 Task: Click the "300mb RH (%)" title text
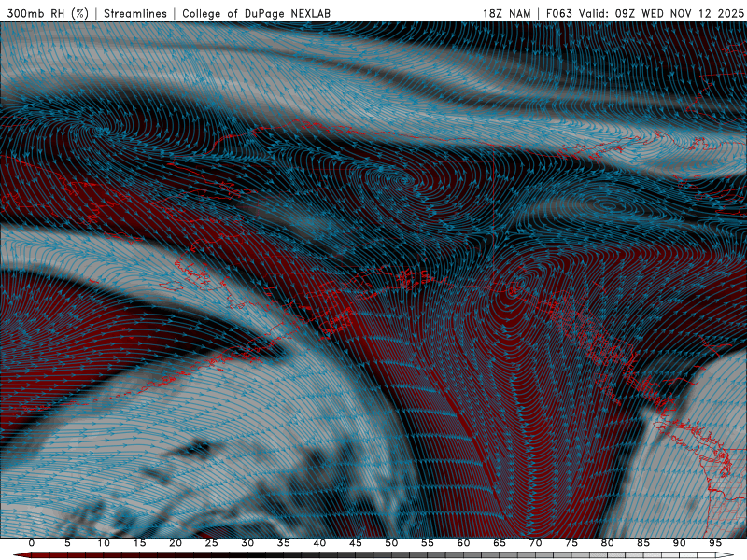click(48, 13)
